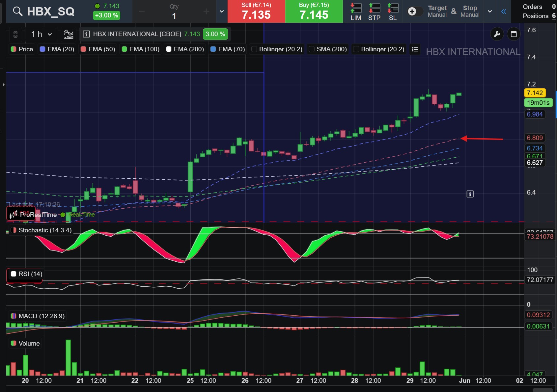The image size is (557, 392).
Task: Open chart settings wrench icon
Action: [x=497, y=34]
